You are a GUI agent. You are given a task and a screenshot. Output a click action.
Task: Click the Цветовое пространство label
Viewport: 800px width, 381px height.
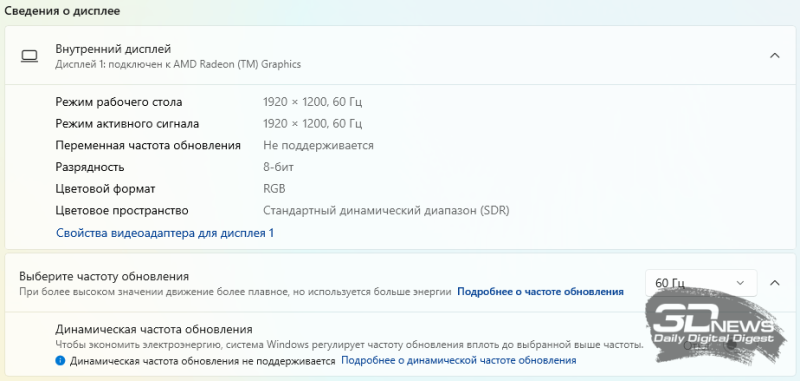point(122,210)
